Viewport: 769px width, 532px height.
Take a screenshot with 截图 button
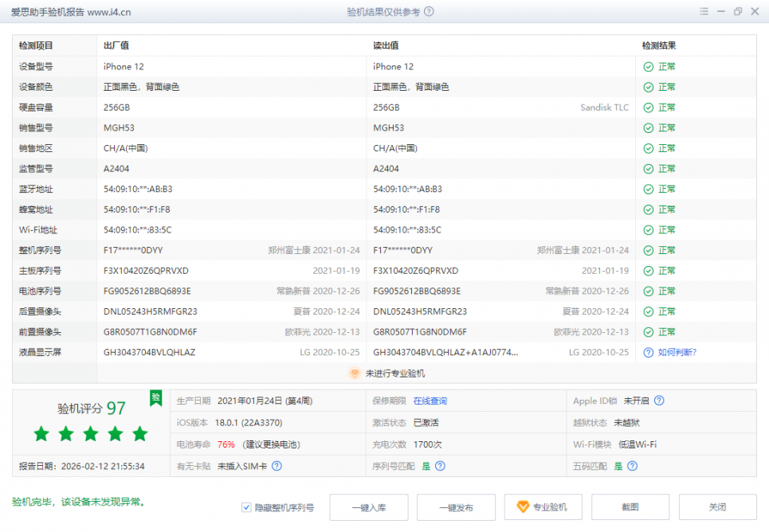630,507
